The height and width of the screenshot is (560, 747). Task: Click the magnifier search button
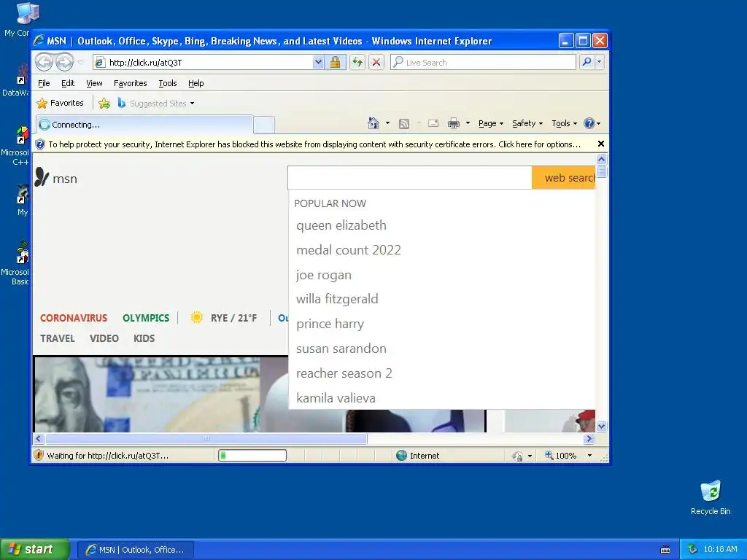(x=587, y=62)
